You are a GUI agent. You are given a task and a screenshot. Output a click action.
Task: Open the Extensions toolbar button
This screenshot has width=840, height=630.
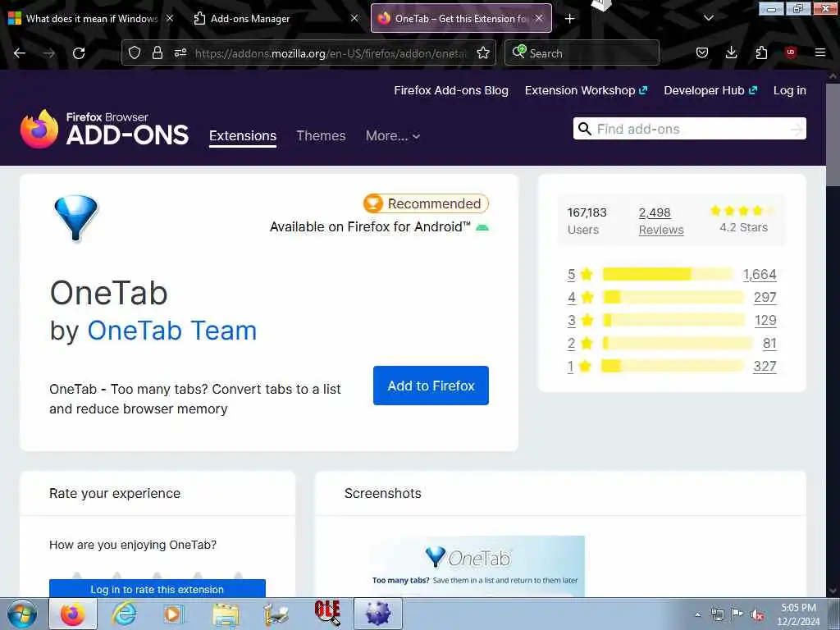click(x=761, y=52)
